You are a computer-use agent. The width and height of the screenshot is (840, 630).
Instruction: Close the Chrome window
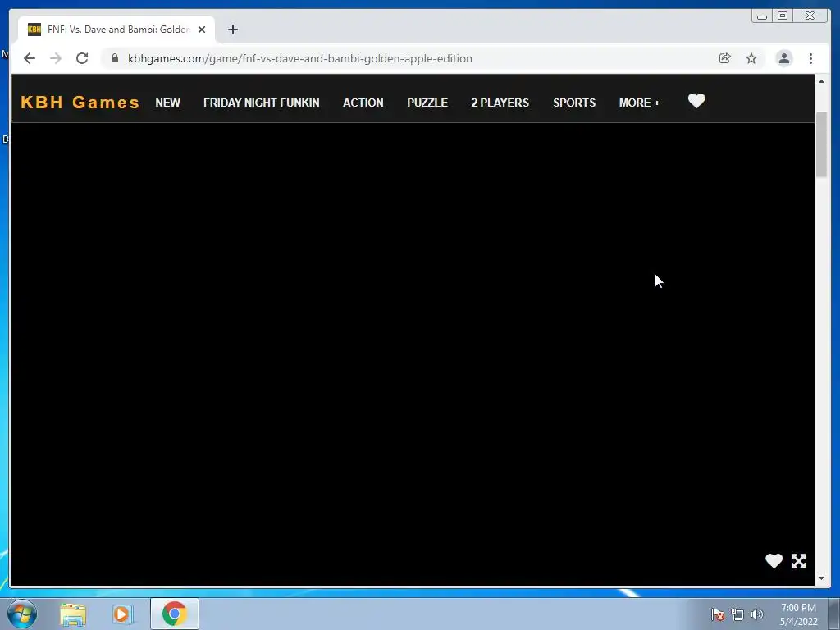810,16
